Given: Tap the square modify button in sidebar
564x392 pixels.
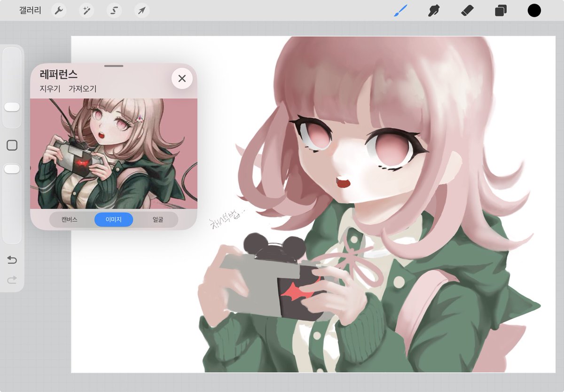Looking at the screenshot, I should [x=12, y=145].
